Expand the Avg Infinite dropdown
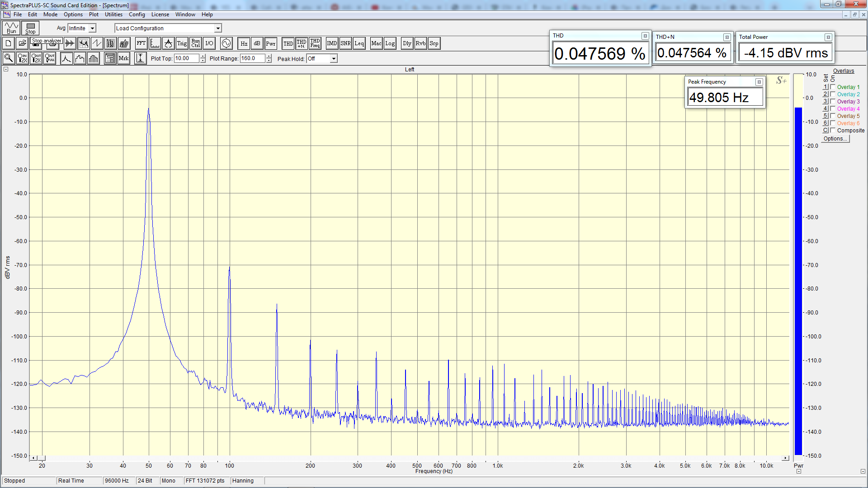This screenshot has width=868, height=488. 92,28
